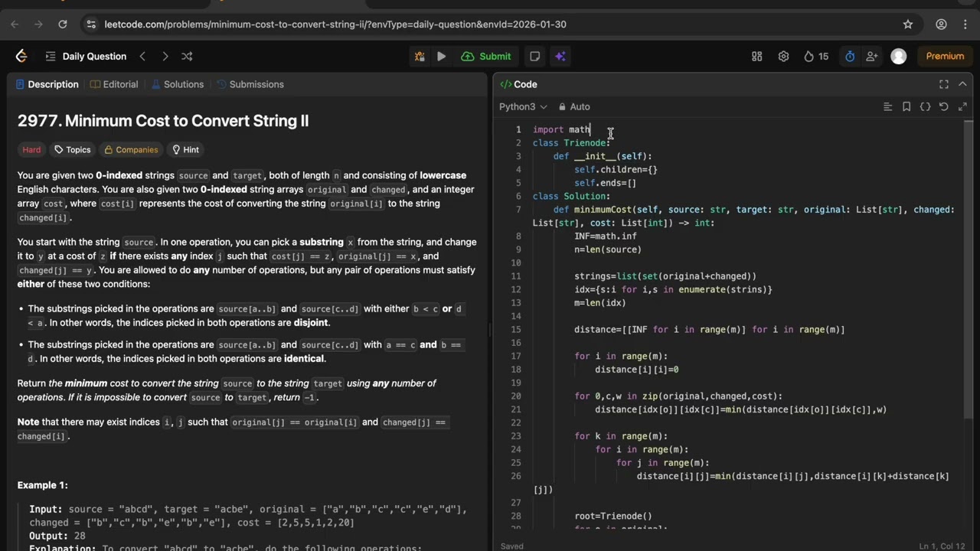Go to the previous question arrow

[x=142, y=56]
